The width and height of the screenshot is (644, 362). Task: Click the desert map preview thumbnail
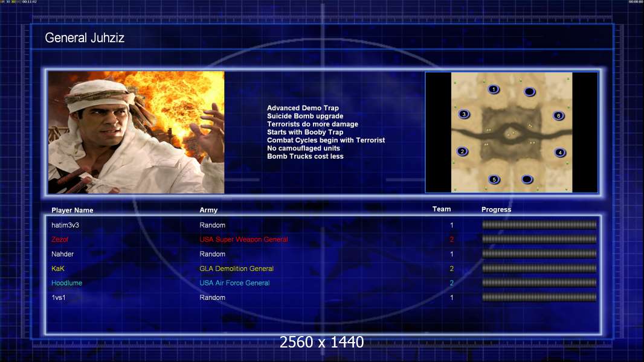click(511, 132)
